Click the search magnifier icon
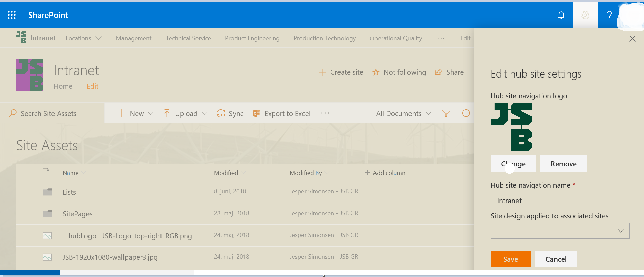 [x=13, y=113]
